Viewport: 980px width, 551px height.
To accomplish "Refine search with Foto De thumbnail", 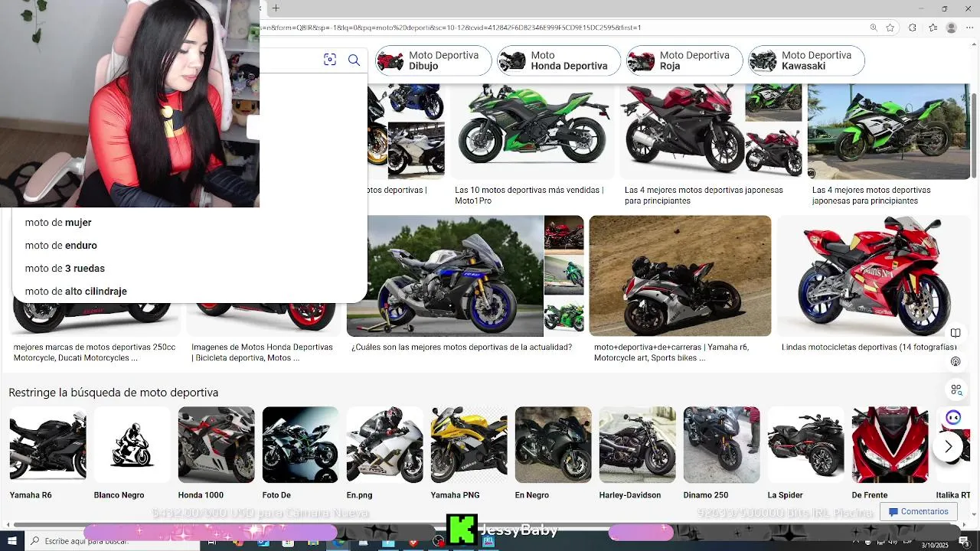I will coord(300,445).
